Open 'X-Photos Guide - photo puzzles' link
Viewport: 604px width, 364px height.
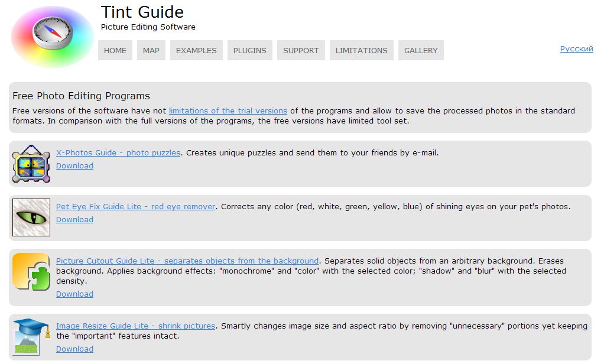tap(118, 152)
